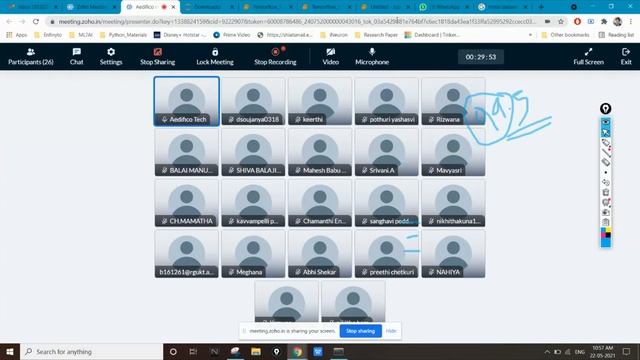This screenshot has height=360, width=640.
Task: Click the browser address bar
Action: (297, 21)
